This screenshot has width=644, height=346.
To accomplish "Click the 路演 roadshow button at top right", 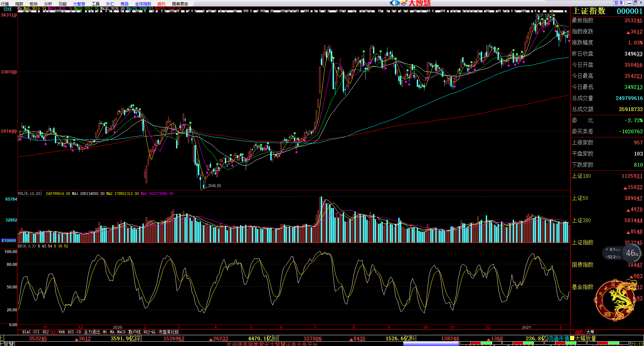I will (x=618, y=3).
